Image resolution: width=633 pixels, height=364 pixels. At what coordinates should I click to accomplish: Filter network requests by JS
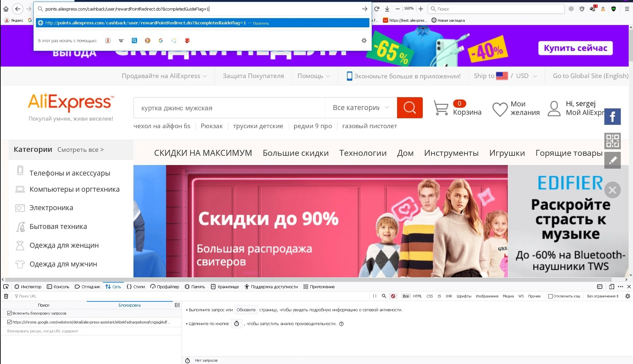click(x=439, y=296)
